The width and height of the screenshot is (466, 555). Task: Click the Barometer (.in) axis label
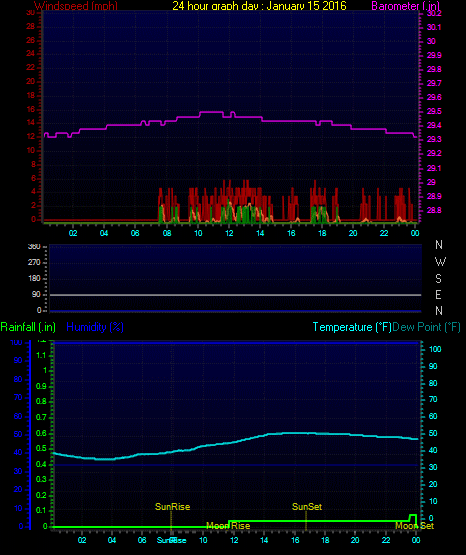click(405, 6)
